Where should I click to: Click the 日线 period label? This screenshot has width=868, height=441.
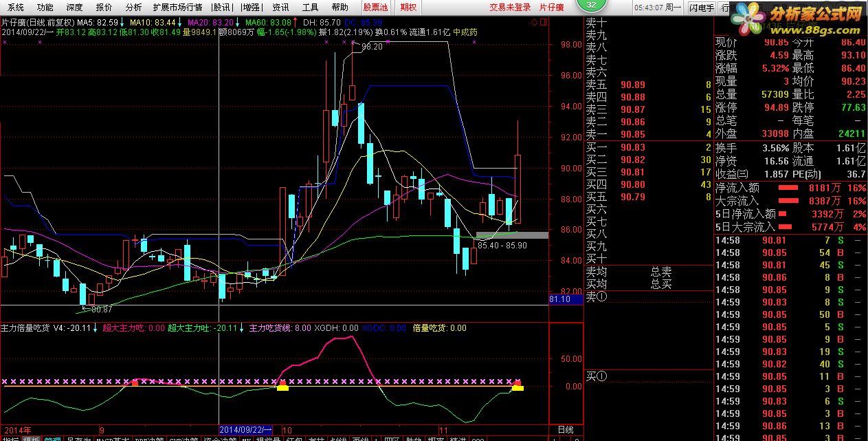pyautogui.click(x=564, y=429)
